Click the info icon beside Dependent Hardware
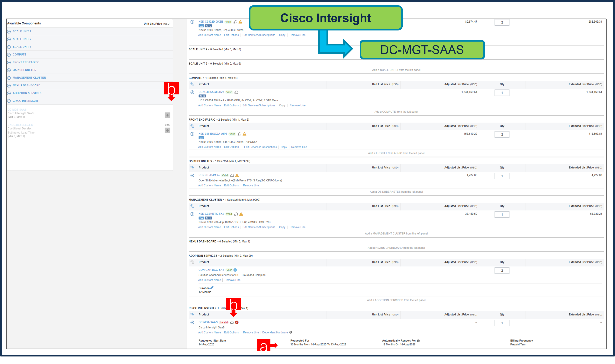 coord(291,332)
